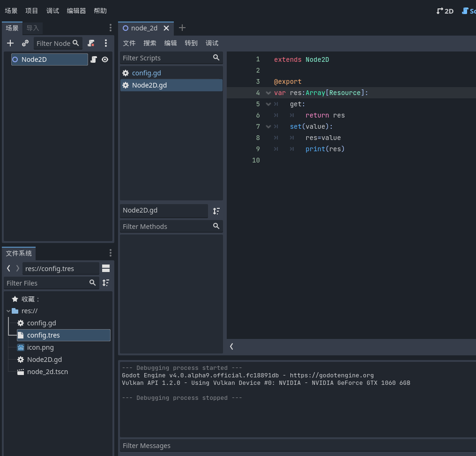Open script editor 调试 menu
Image resolution: width=476 pixels, height=456 pixels.
pyautogui.click(x=212, y=43)
